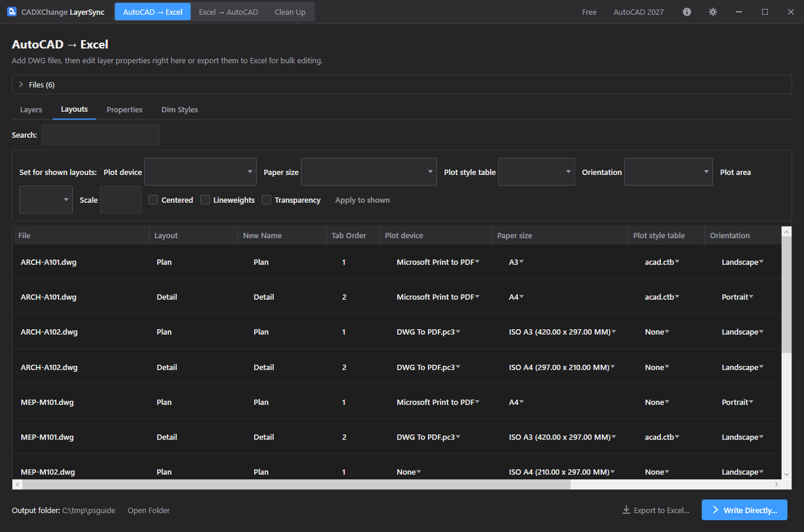Expand the Files (6) section
This screenshot has height=532, width=804.
(402, 85)
